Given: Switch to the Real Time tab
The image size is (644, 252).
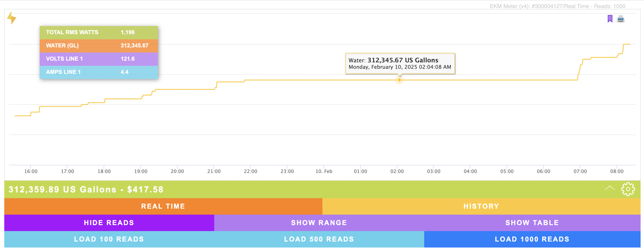Looking at the screenshot, I should pos(163,206).
